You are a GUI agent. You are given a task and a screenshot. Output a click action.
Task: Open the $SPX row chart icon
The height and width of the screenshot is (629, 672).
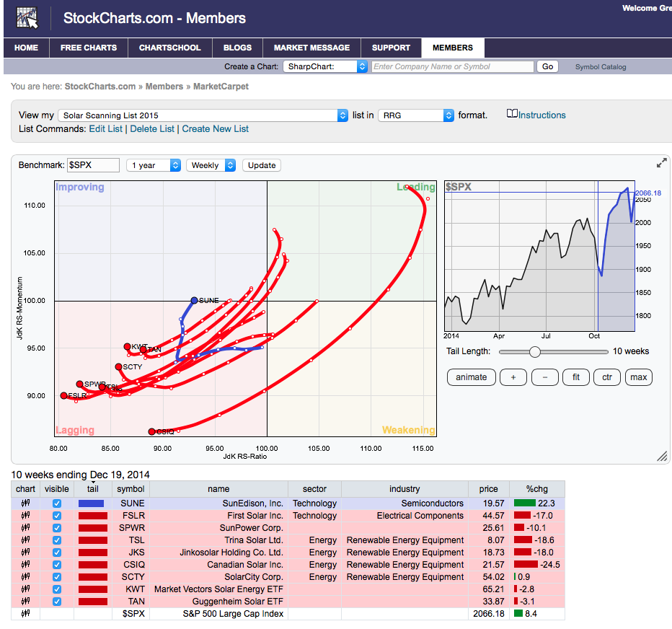click(x=25, y=614)
